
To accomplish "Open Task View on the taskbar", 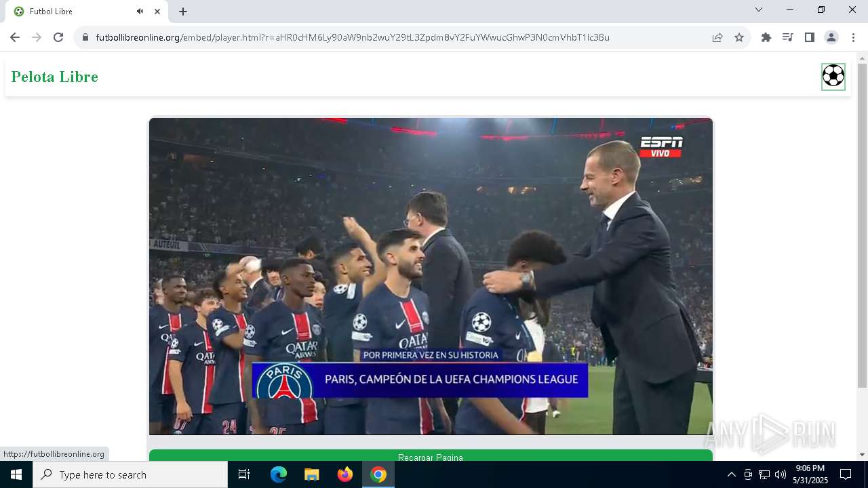I will coord(244,474).
